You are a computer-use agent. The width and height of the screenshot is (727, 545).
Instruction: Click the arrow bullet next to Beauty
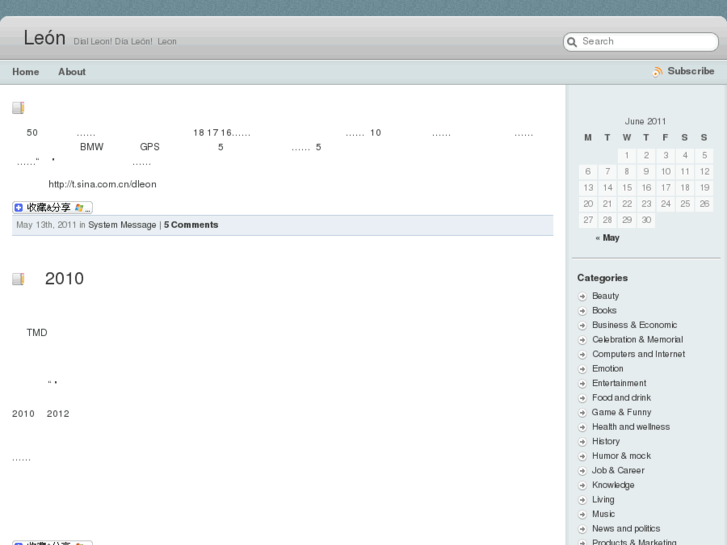pyautogui.click(x=582, y=296)
